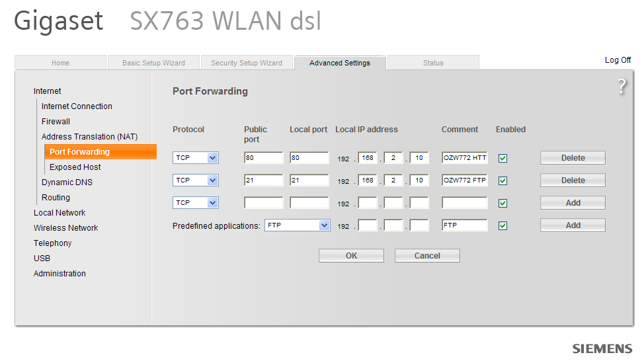This screenshot has width=644, height=361.
Task: Click empty Public port field in new rule row
Action: point(264,203)
